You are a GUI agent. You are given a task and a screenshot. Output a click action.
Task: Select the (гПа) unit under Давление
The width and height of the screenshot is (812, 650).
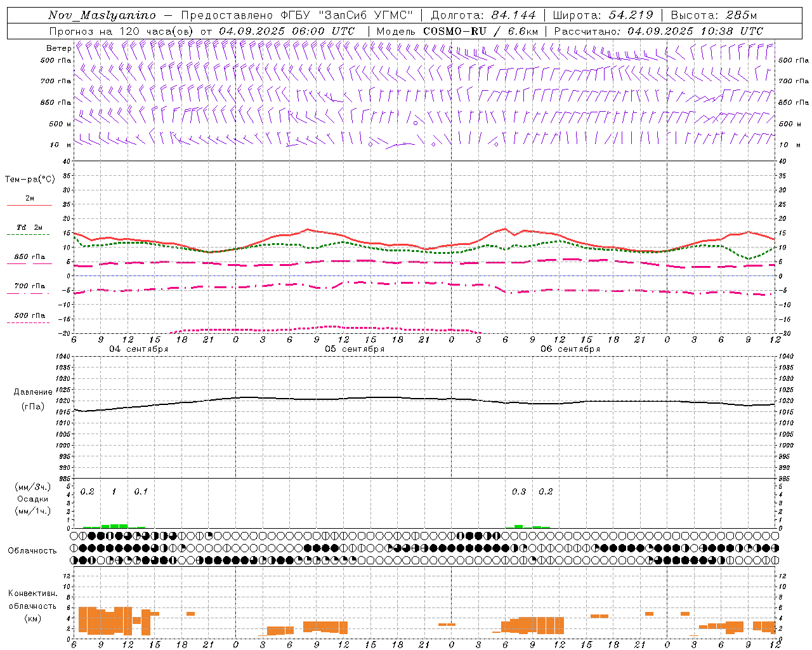tap(32, 406)
